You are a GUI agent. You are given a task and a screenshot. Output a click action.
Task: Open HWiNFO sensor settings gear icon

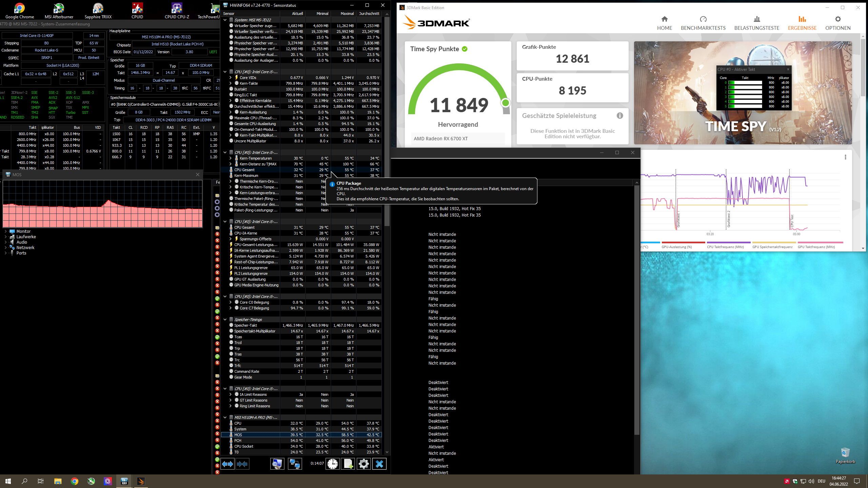point(363,464)
